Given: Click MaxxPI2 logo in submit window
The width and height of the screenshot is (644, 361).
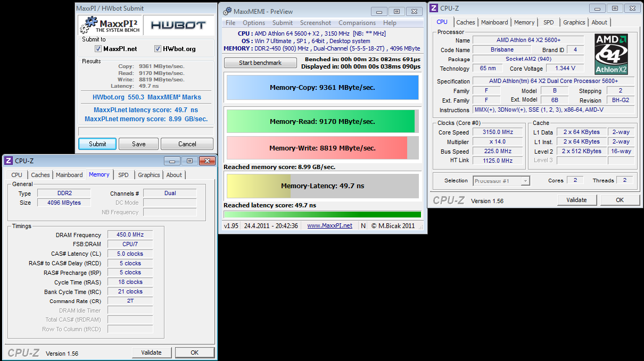Looking at the screenshot, I should point(110,25).
